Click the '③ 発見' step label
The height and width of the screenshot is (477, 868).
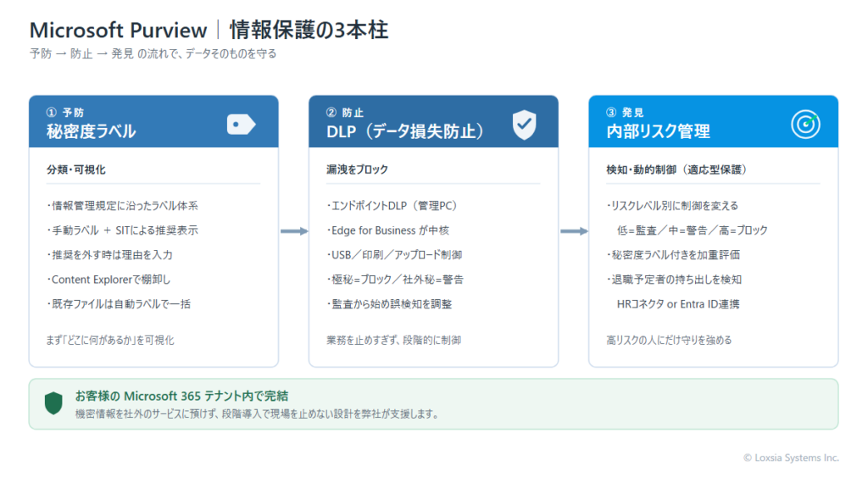click(625, 113)
